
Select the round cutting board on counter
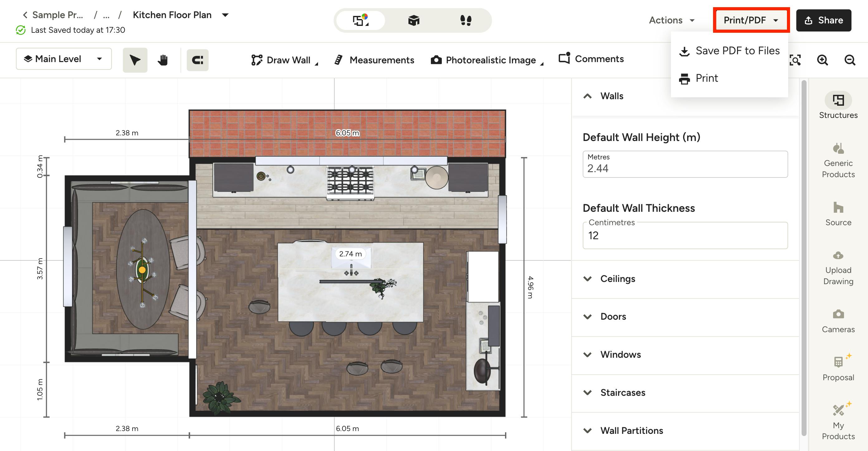point(437,178)
